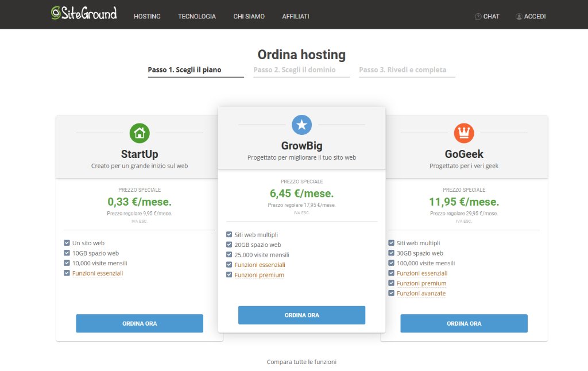588x371 pixels.
Task: Open the AFFILIATI menu item
Action: pyautogui.click(x=296, y=17)
